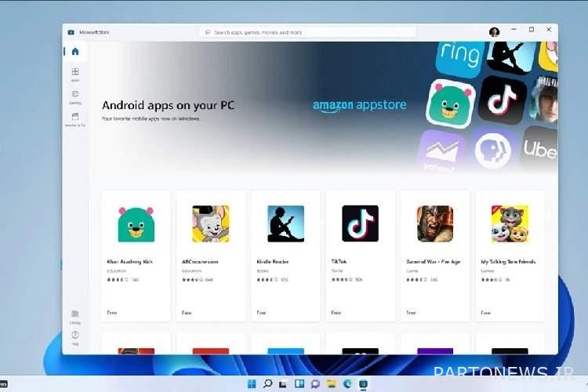The height and width of the screenshot is (392, 588).
Task: Open the Gaming section in sidebar
Action: tap(75, 96)
